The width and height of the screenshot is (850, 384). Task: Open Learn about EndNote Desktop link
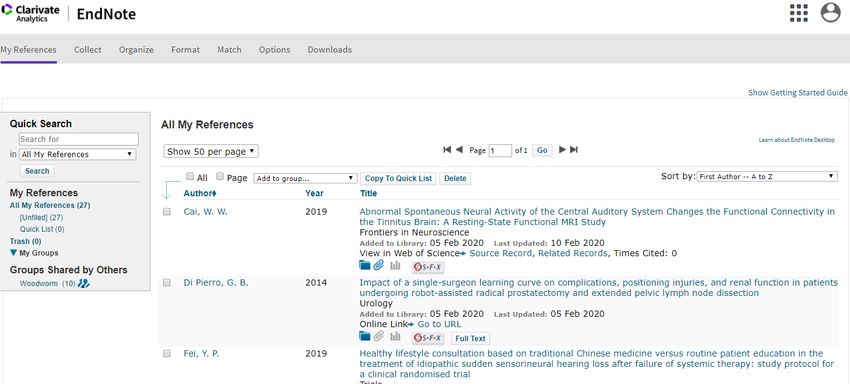(x=797, y=140)
